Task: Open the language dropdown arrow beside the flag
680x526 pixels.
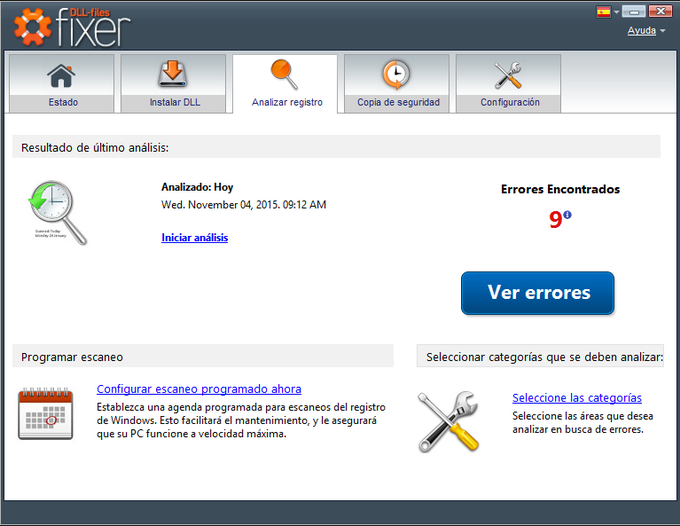Action: [616, 12]
